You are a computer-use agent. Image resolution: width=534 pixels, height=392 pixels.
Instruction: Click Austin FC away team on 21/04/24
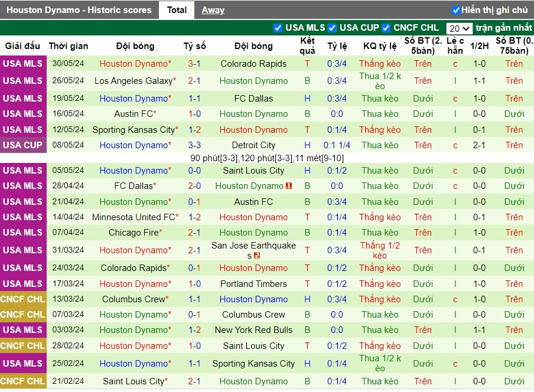click(x=253, y=202)
